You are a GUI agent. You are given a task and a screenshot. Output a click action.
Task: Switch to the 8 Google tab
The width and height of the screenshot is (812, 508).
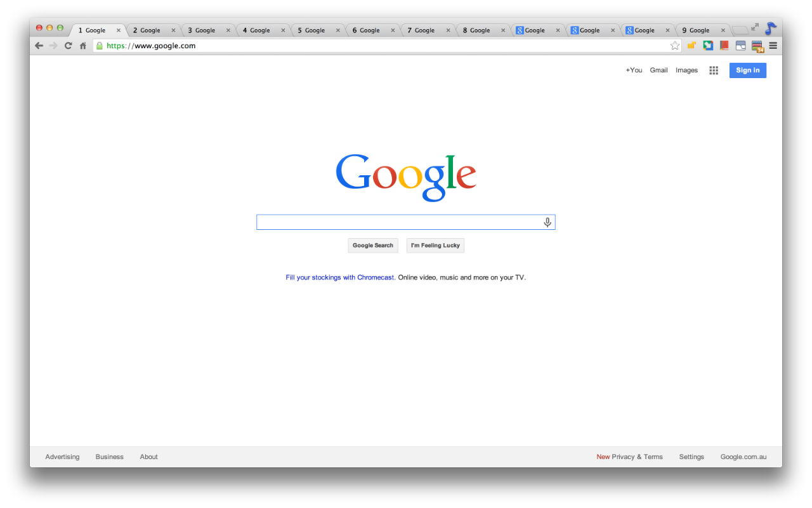[483, 30]
